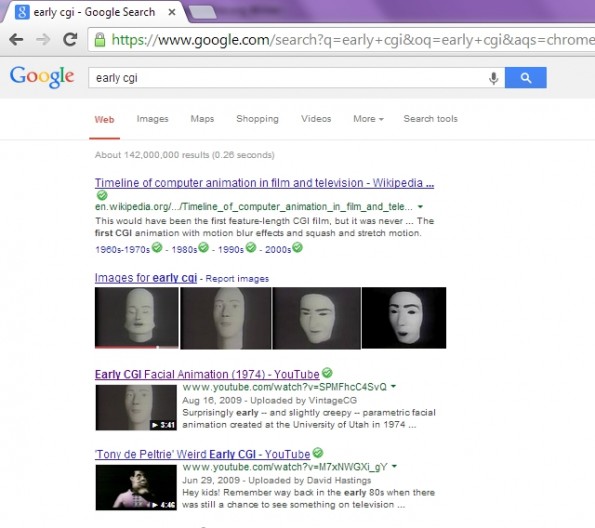This screenshot has width=595, height=528.
Task: Click the Google favicon on the tab
Action: [22, 12]
